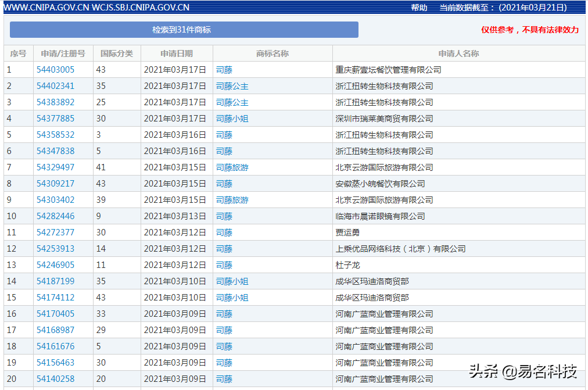Screen dimensions: 588x390
Task: Open registration number 54282446
Action: [55, 216]
